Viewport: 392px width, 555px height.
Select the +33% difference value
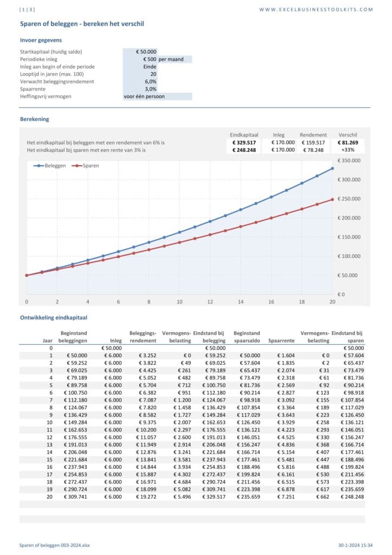pyautogui.click(x=348, y=150)
